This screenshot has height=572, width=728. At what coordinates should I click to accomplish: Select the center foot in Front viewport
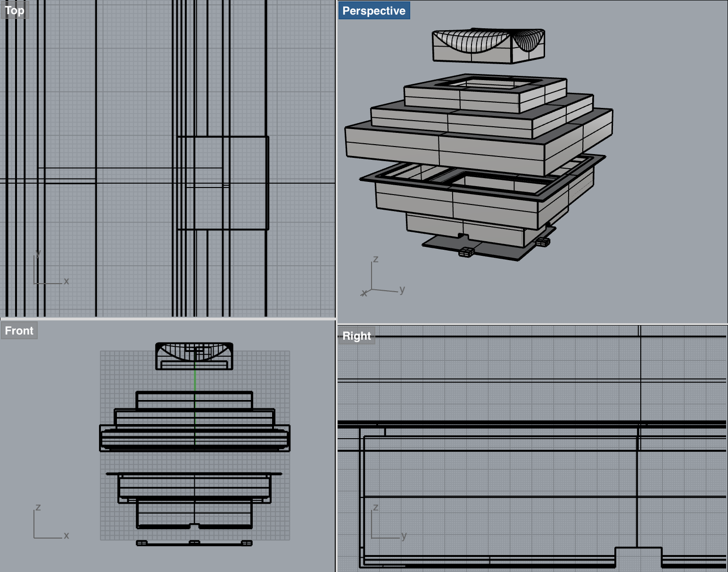(x=194, y=543)
